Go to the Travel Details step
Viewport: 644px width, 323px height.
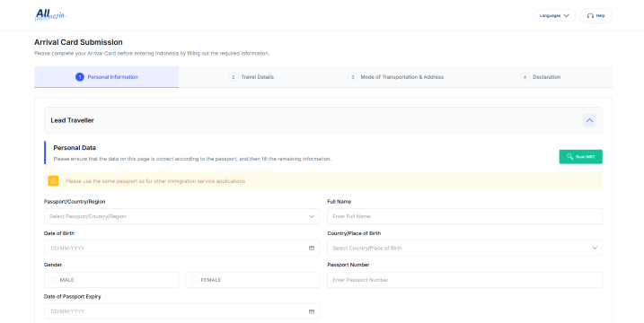(x=251, y=77)
